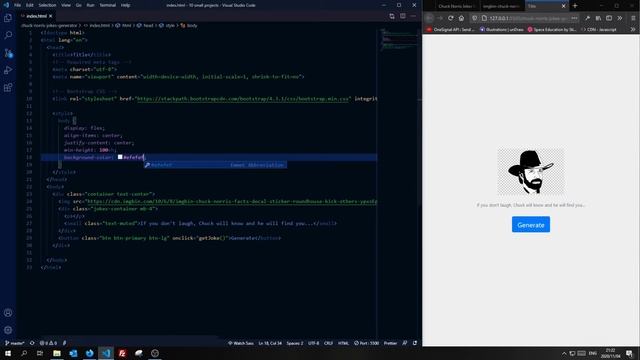Viewport: 640px width, 360px height.
Task: Open the editor More Actions ellipsis
Action: (x=413, y=16)
